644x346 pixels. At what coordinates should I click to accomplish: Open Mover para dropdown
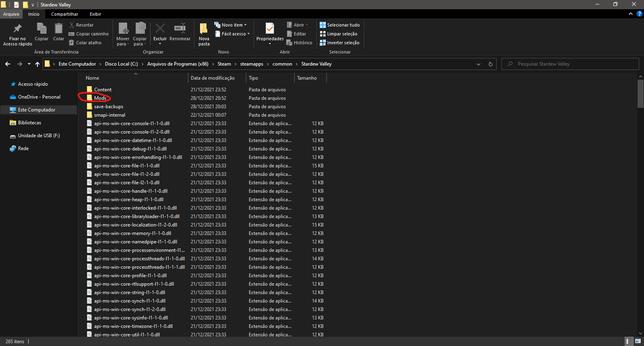point(123,35)
